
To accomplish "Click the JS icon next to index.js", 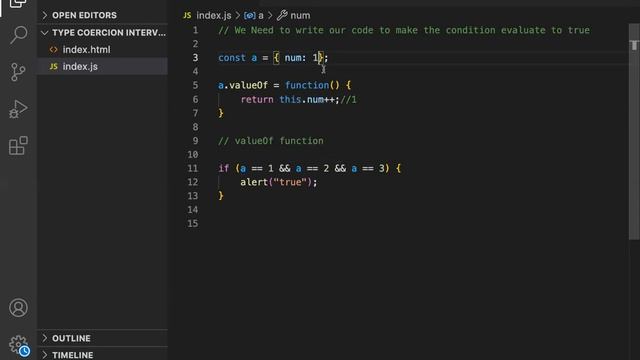I will tap(53, 67).
